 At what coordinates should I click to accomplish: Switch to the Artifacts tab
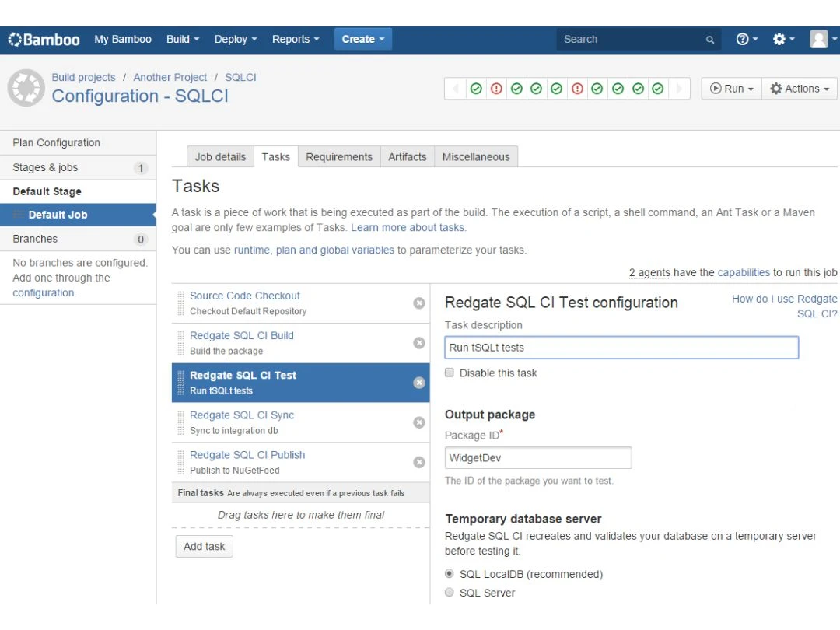point(407,157)
